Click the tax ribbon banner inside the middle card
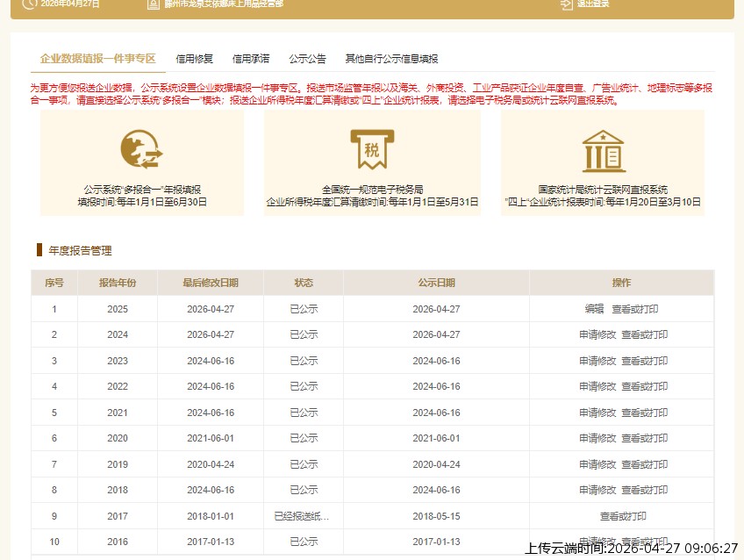This screenshot has width=744, height=560. click(372, 151)
